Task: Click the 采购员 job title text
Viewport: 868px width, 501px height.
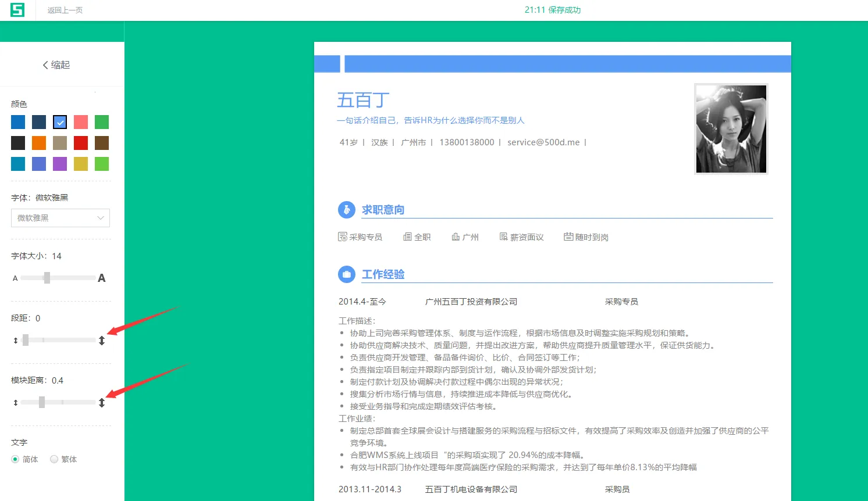Action: point(617,489)
